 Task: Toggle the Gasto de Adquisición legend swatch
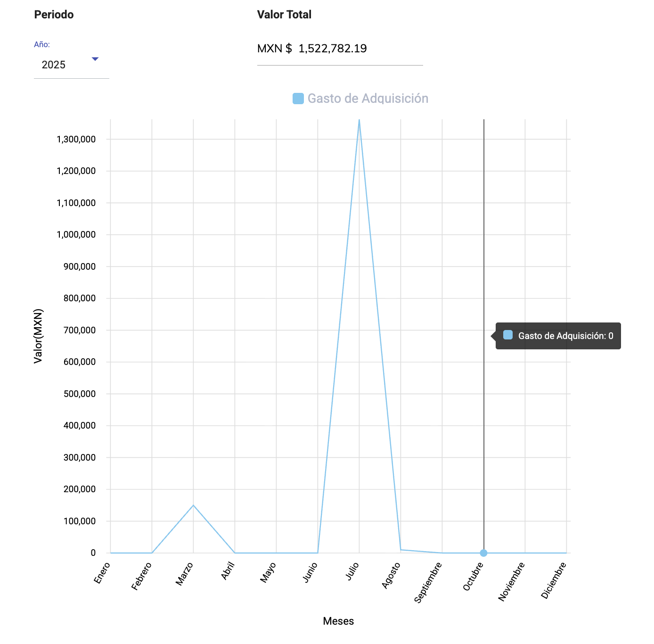point(298,99)
